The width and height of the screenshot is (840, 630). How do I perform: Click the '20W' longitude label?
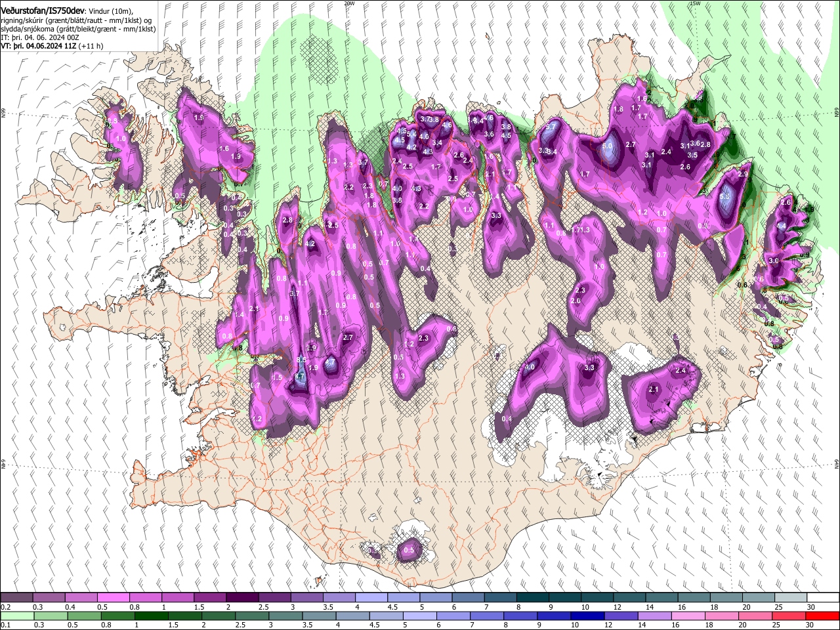tap(349, 3)
